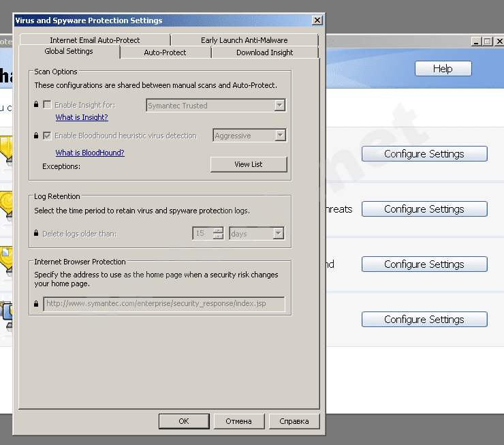Click the bottom Configure Settings button in background window
Screen dimensions: 504x445
[x=424, y=320]
